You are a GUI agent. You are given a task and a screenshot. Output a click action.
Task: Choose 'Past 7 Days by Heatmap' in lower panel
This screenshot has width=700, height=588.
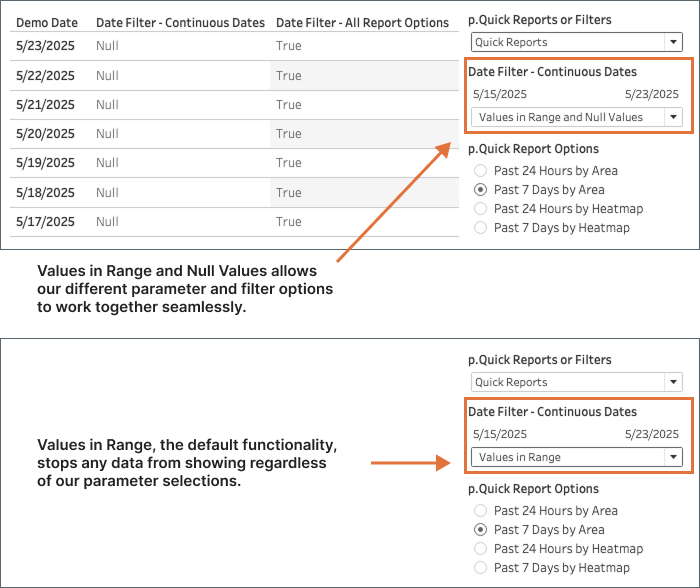[x=481, y=568]
